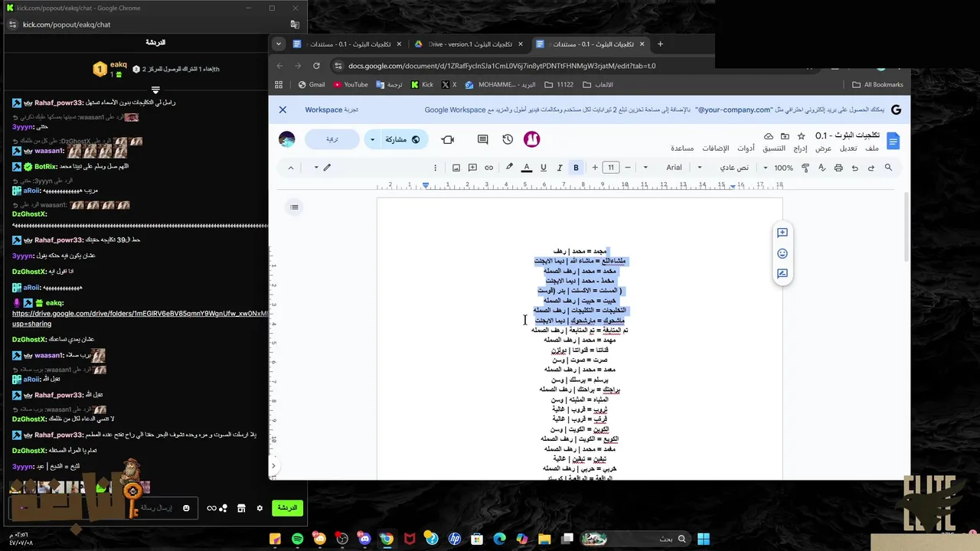Show all comments panel
This screenshot has width=980, height=551.
click(482, 139)
